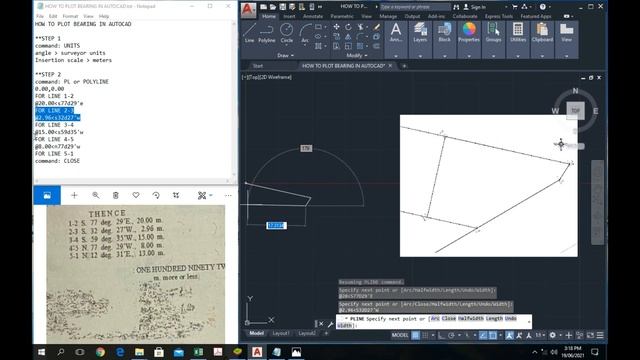Click the TOP face of the ViewCube
640x360 pixels.
point(575,111)
